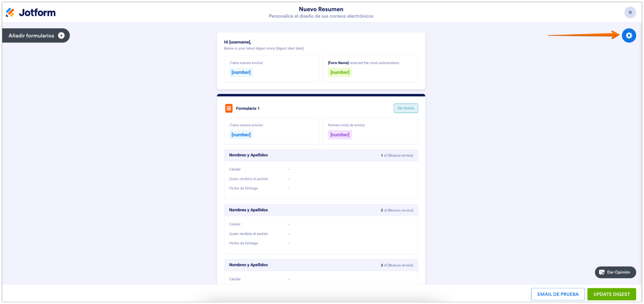The height and width of the screenshot is (304, 644).
Task: Click the '3 of [Nuevos envíos]' counter
Action: (397, 265)
